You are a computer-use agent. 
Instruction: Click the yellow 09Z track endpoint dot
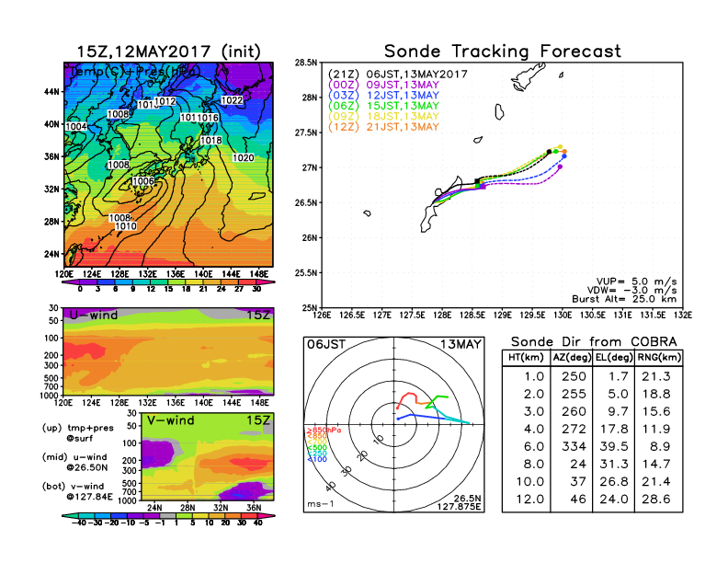(561, 147)
